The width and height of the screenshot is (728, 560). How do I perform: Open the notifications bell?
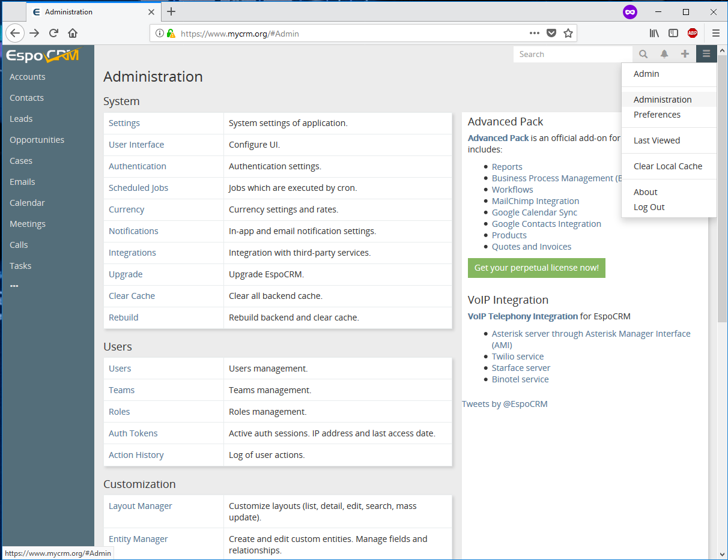[x=664, y=54]
